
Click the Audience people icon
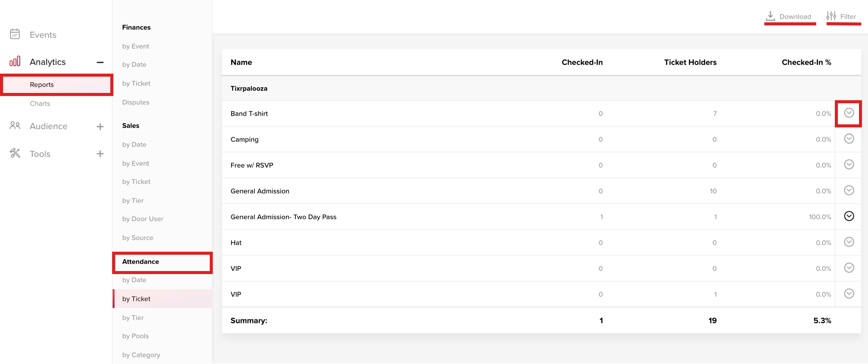click(x=15, y=126)
